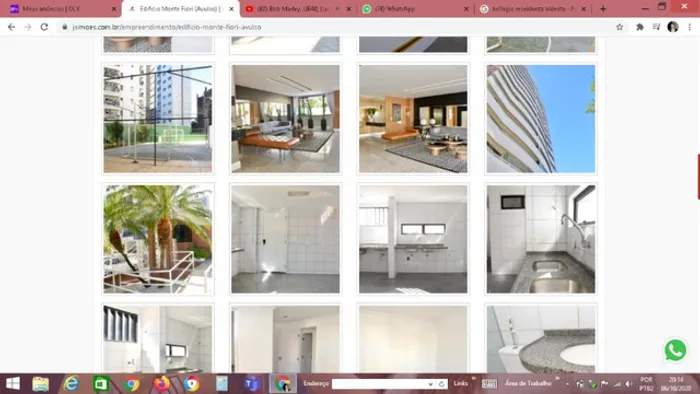Close the WhatsApp tab

(466, 9)
